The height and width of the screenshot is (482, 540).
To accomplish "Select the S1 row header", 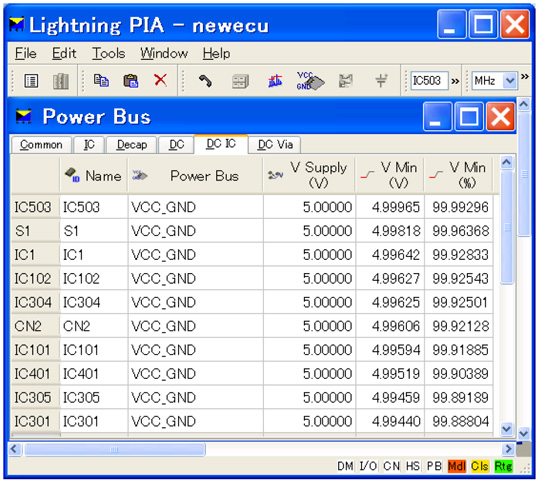I will [x=35, y=231].
